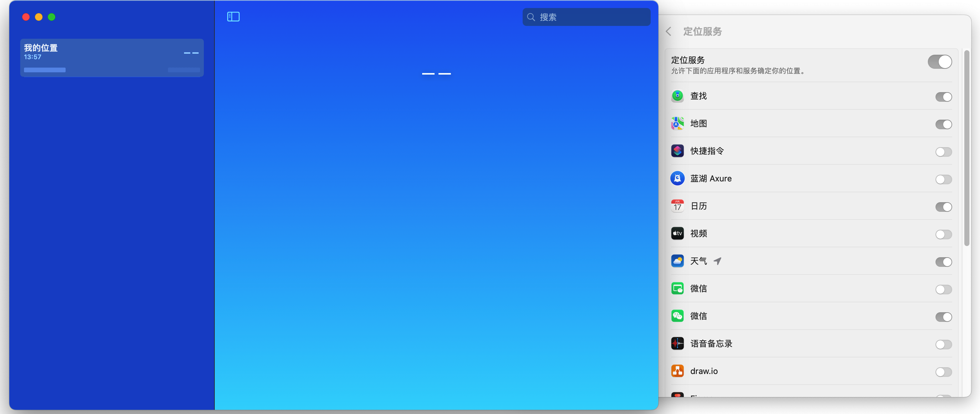Click the draw.io app icon
Screen dimensions: 980x414
coord(677,371)
